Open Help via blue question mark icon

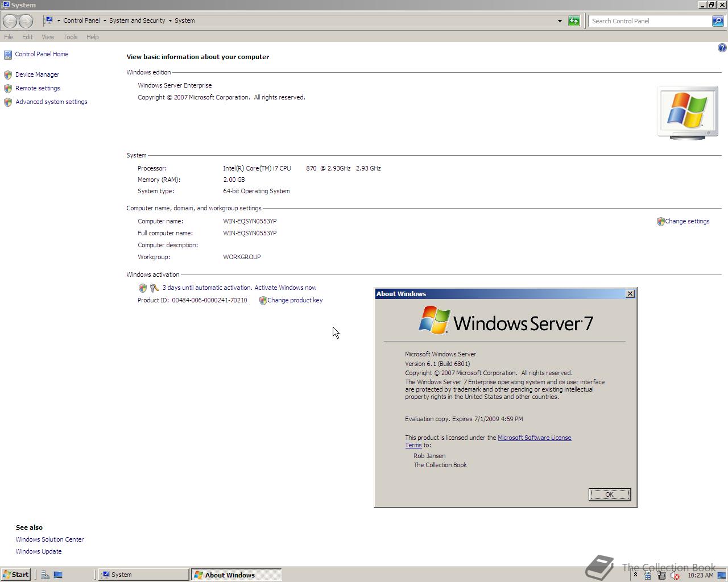point(722,48)
